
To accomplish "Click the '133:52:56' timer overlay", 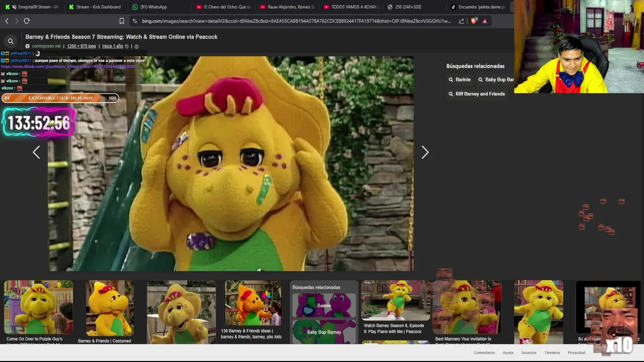I will pos(39,123).
